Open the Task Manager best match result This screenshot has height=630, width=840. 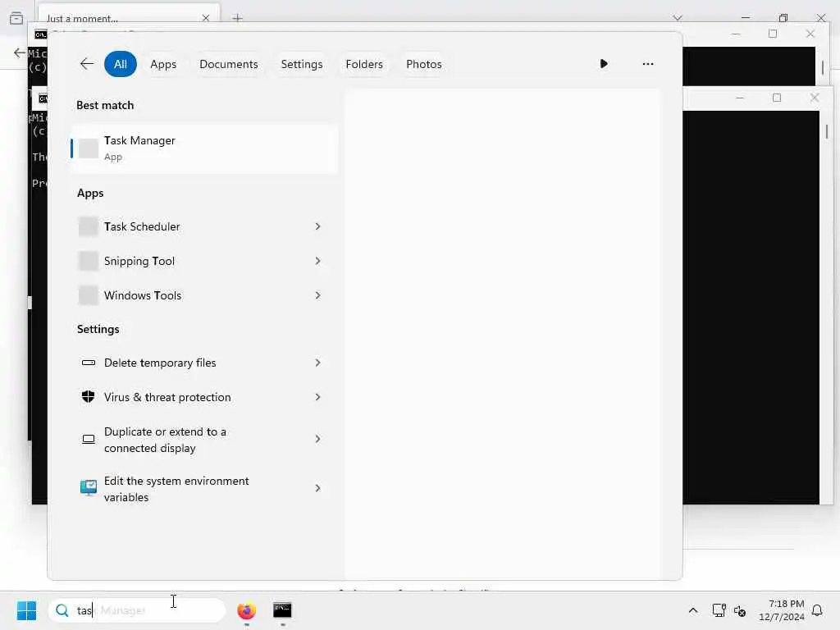click(204, 148)
